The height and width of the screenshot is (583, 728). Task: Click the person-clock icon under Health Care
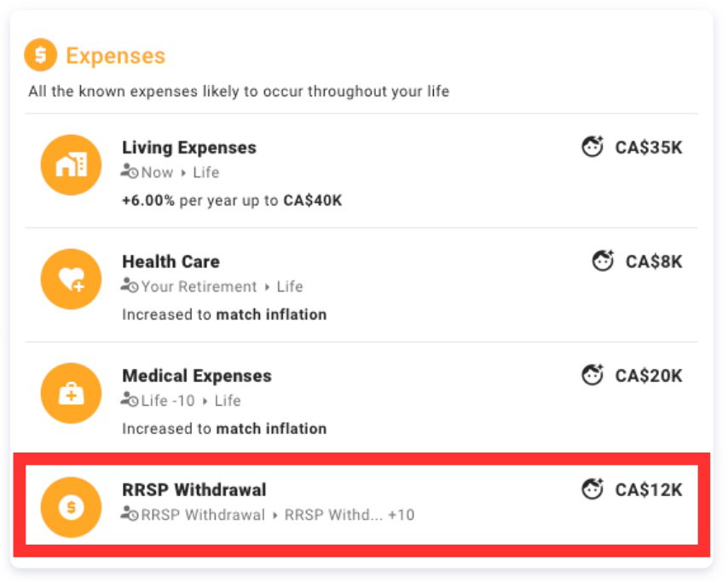(129, 286)
